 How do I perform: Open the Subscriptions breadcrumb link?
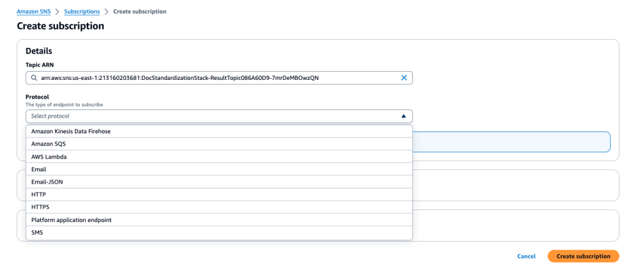81,12
